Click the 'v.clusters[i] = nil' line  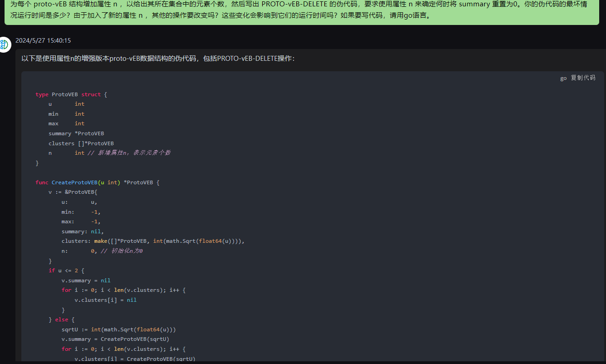coord(106,300)
